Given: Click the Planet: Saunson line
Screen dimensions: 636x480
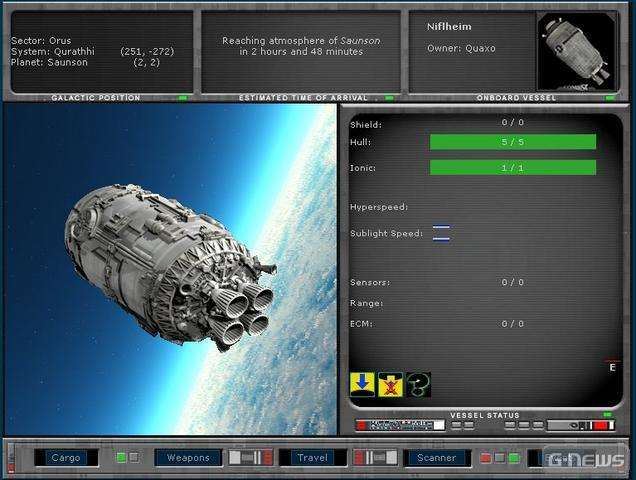Looking at the screenshot, I should click(49, 62).
